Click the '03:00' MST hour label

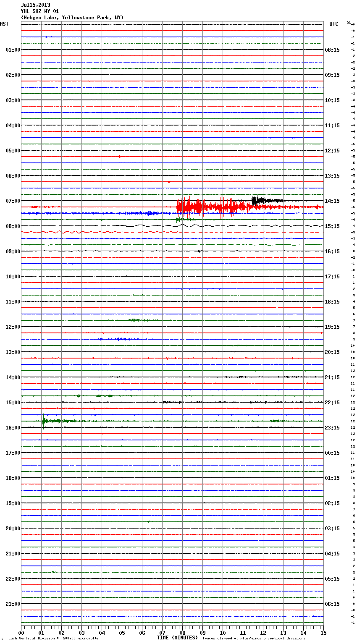click(x=13, y=100)
